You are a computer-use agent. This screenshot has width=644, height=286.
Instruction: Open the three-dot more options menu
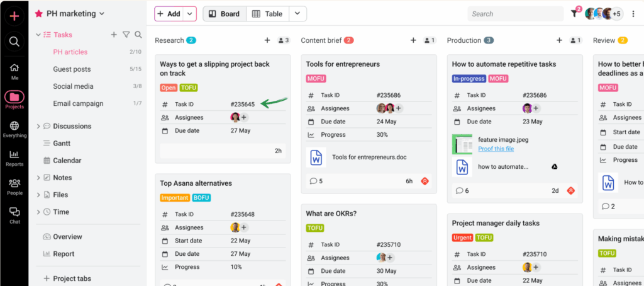pyautogui.click(x=633, y=14)
